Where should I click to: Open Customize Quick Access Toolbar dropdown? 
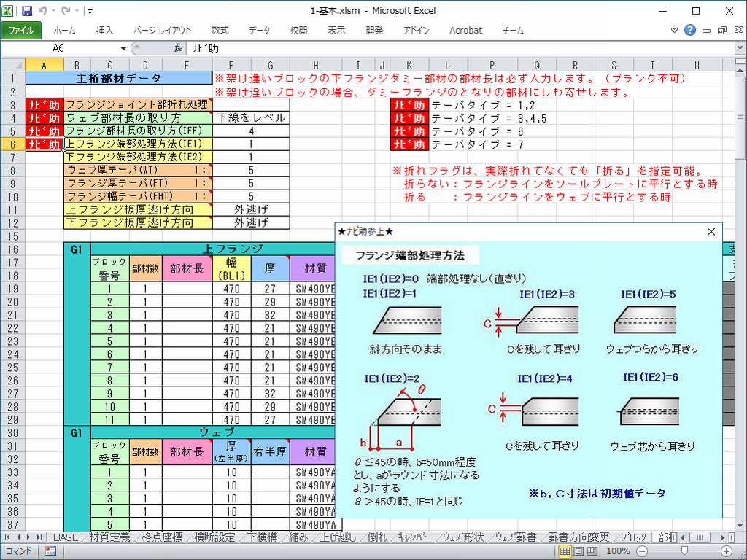click(89, 12)
